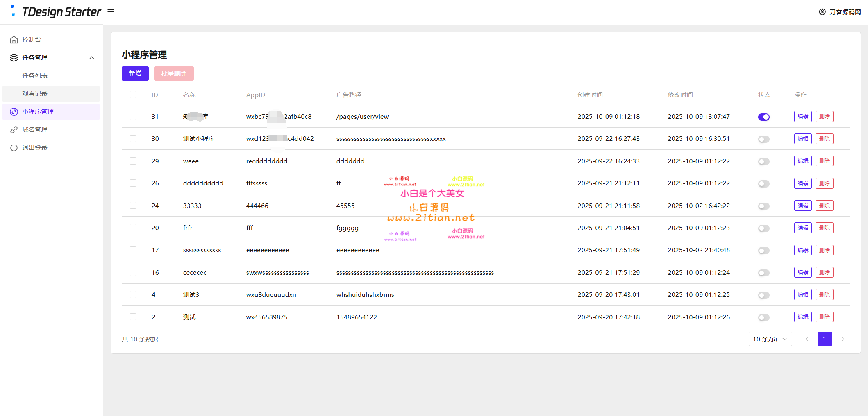The image size is (868, 416).
Task: Click 编辑 for the frfr row
Action: 802,228
